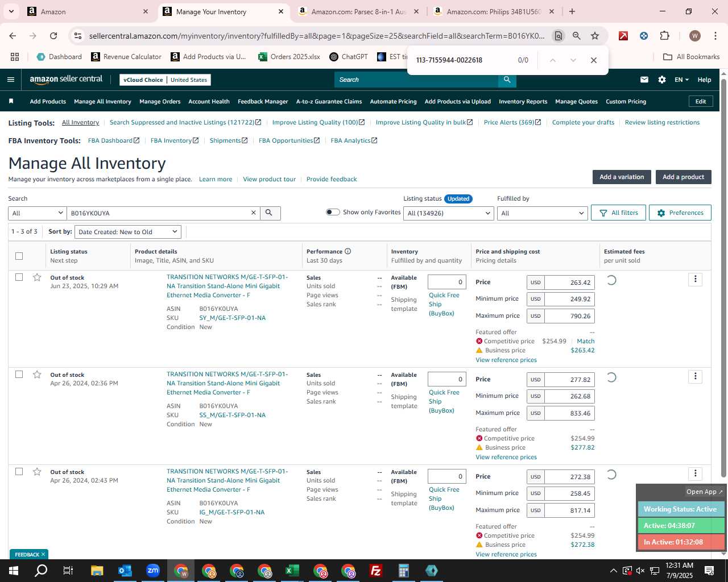Go to previous find result arrow

coord(552,60)
